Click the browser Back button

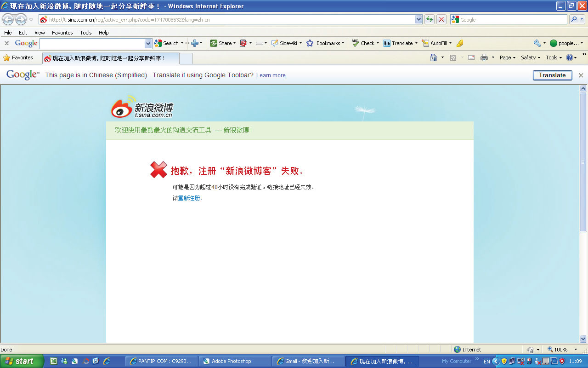[8, 20]
